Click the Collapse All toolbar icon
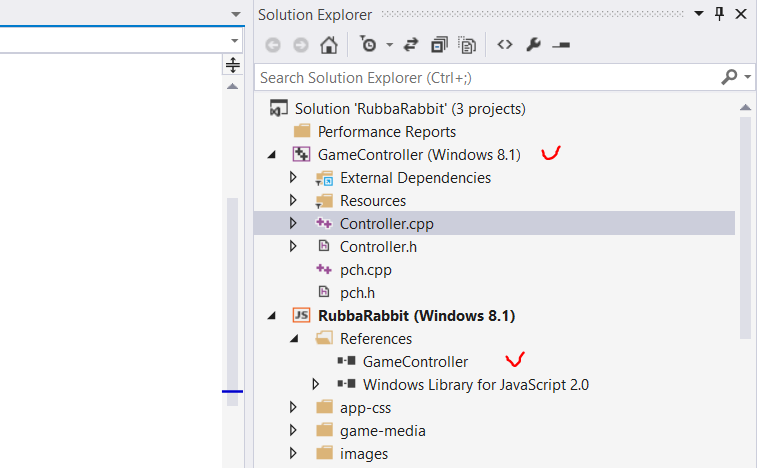The height and width of the screenshot is (468, 757). pyautogui.click(x=439, y=45)
